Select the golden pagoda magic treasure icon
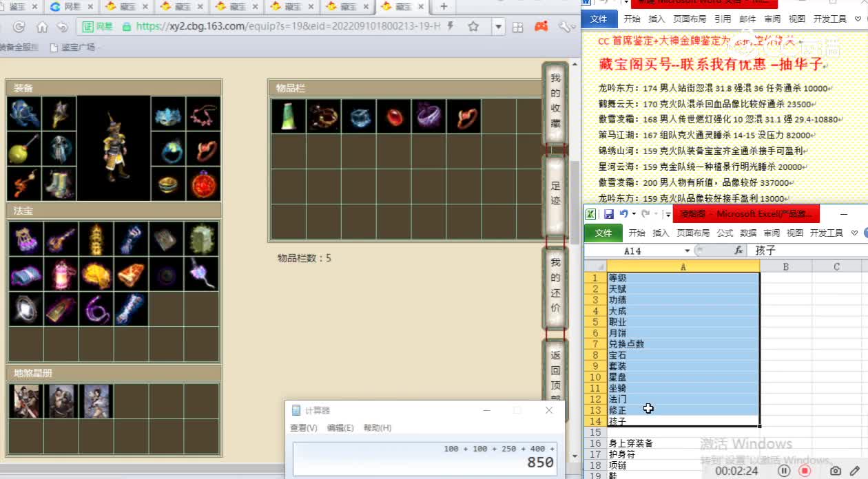Viewport: 868px width, 479px height. 96,238
